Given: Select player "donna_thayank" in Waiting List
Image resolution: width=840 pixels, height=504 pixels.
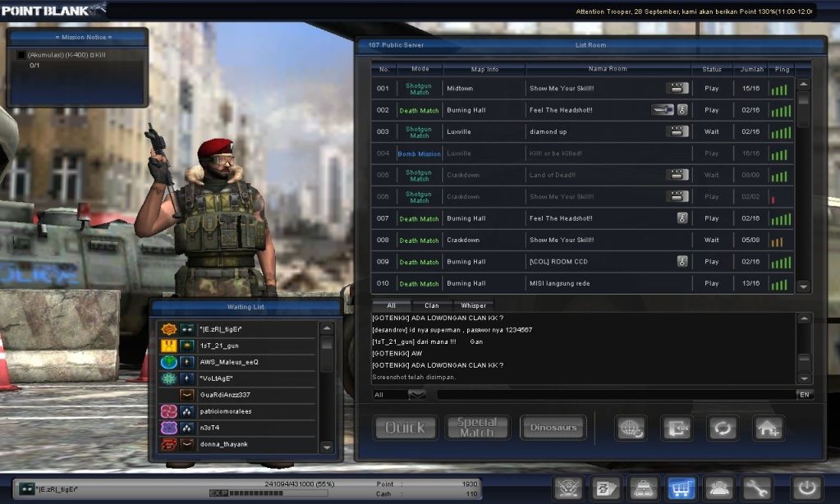Looking at the screenshot, I should (x=223, y=444).
